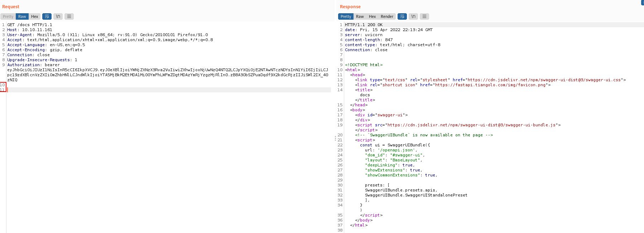This screenshot has height=233, width=644.
Task: Click the 'server: uvicorn' response header
Action: tap(364, 35)
